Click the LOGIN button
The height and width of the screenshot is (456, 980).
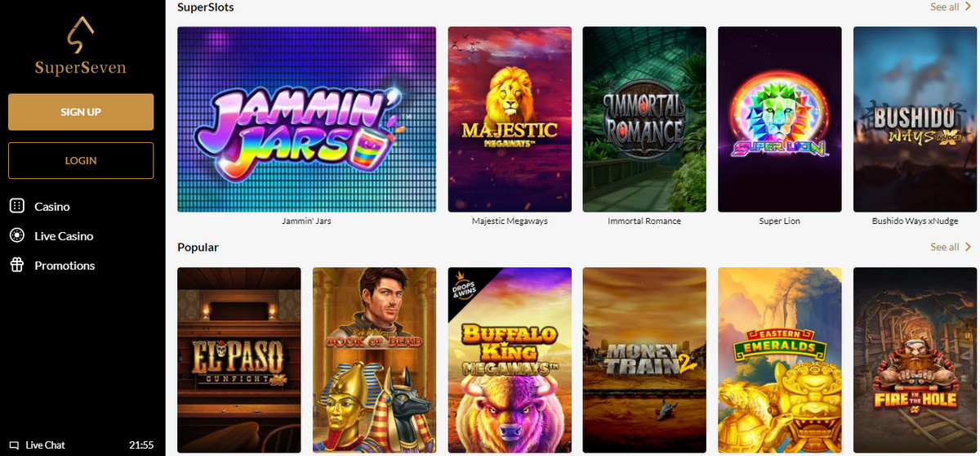[81, 161]
